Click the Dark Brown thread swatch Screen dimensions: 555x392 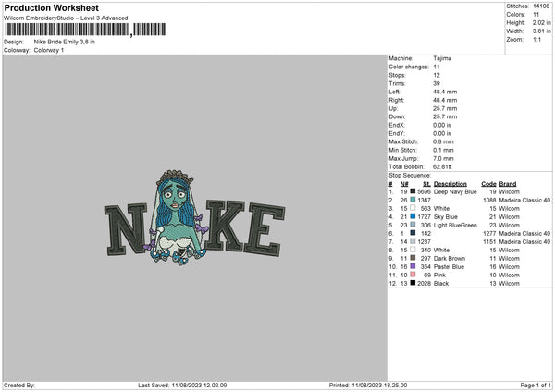click(x=413, y=258)
